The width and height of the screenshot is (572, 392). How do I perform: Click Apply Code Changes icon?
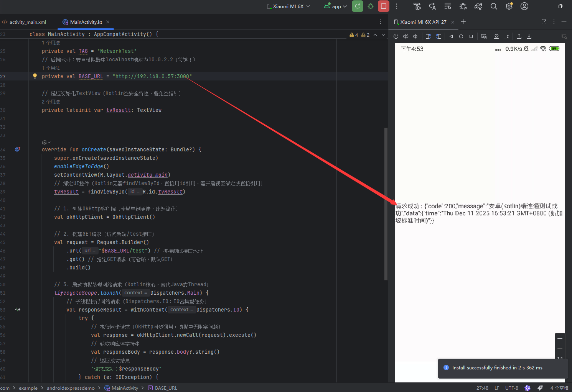point(432,6)
